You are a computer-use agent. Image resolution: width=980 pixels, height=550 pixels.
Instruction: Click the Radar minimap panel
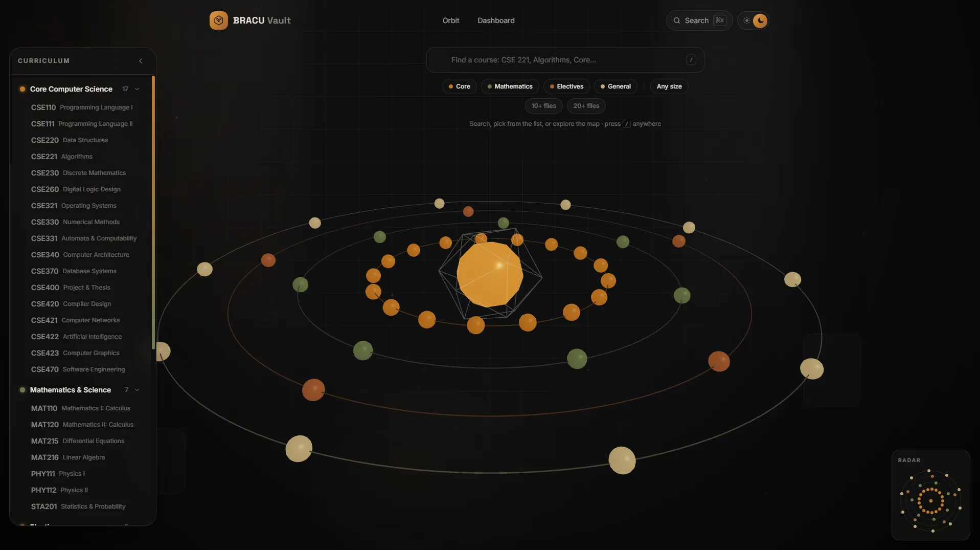click(930, 495)
